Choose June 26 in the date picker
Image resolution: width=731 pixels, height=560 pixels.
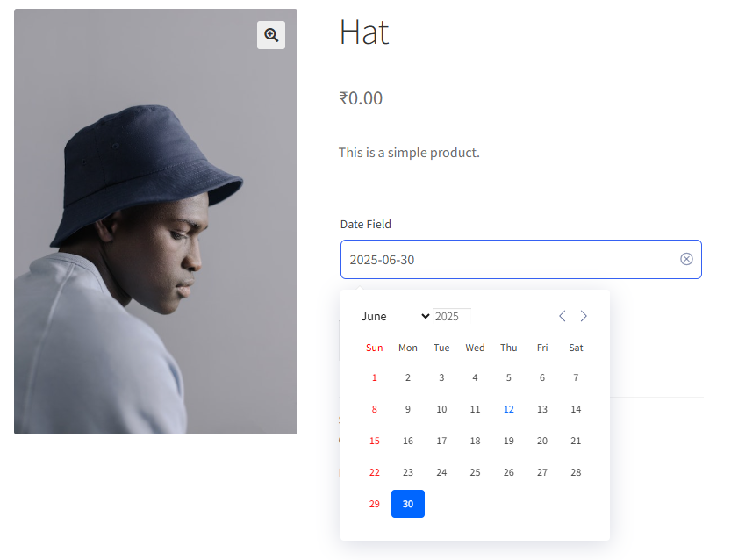pyautogui.click(x=509, y=472)
